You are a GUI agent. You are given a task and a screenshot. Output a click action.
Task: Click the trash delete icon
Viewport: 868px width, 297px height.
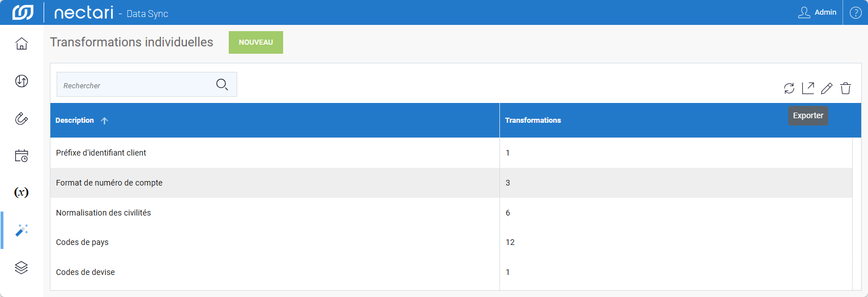pyautogui.click(x=845, y=88)
